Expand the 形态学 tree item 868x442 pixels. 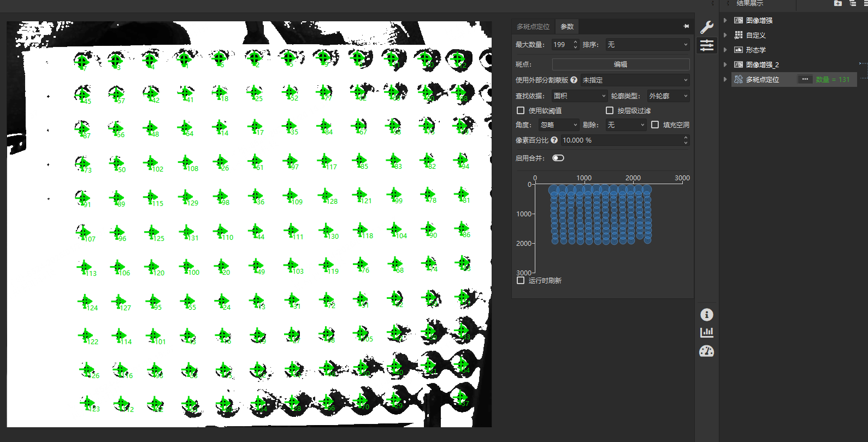coord(725,50)
